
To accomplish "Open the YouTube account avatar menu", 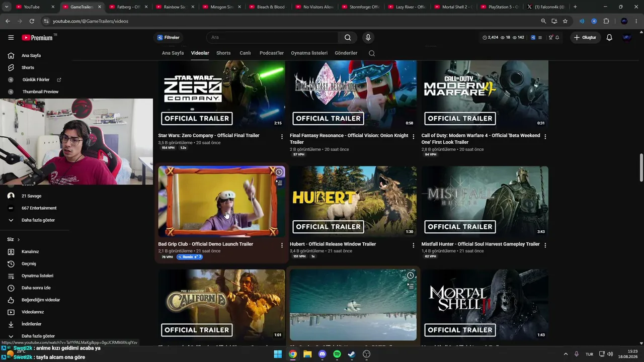I will (x=627, y=38).
